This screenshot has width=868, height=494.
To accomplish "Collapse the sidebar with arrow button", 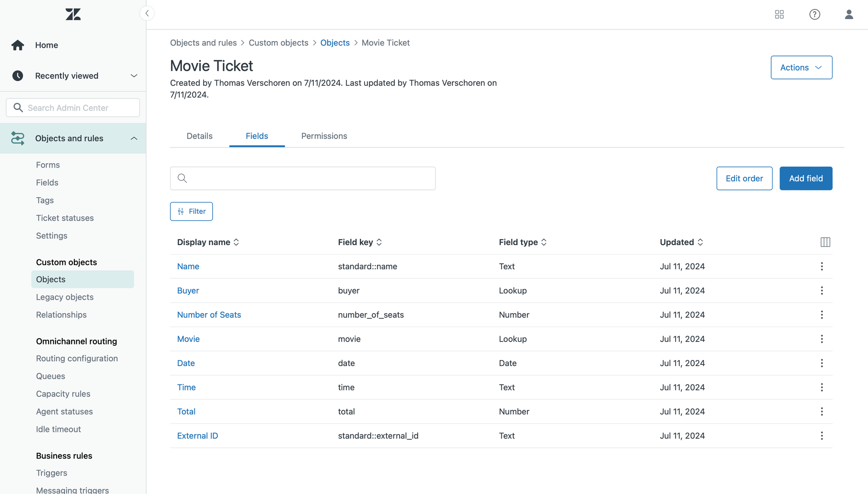I will (147, 13).
